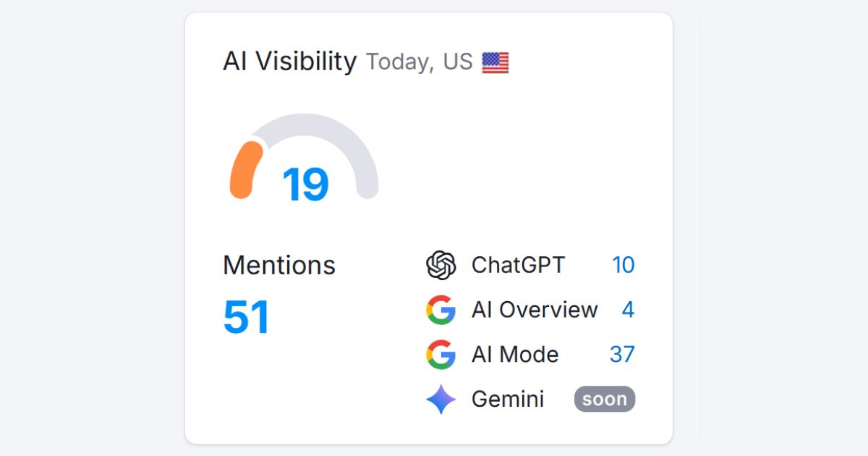The height and width of the screenshot is (456, 868).
Task: Select the Gemini label
Action: pos(508,400)
